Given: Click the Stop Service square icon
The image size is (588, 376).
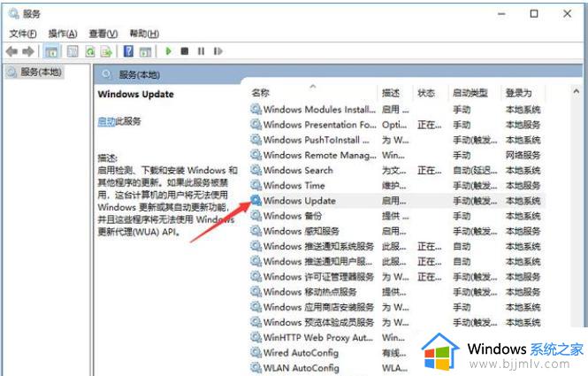Looking at the screenshot, I should point(185,51).
